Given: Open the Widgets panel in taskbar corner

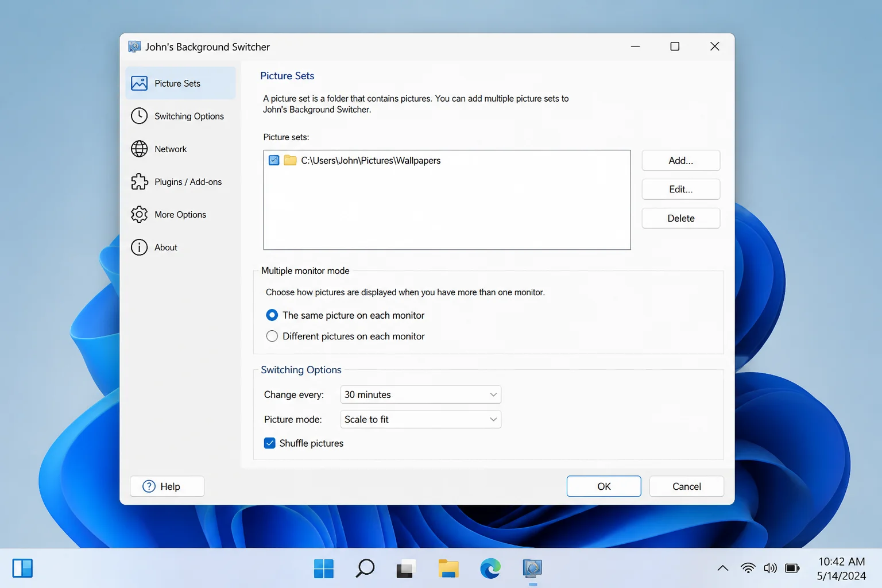Looking at the screenshot, I should [x=22, y=568].
